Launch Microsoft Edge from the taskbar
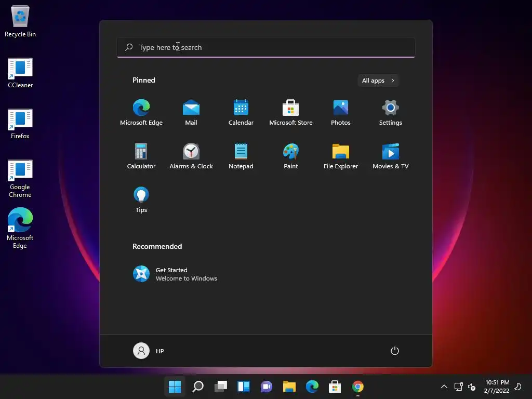Screen dimensions: 532x399 click(x=312, y=387)
